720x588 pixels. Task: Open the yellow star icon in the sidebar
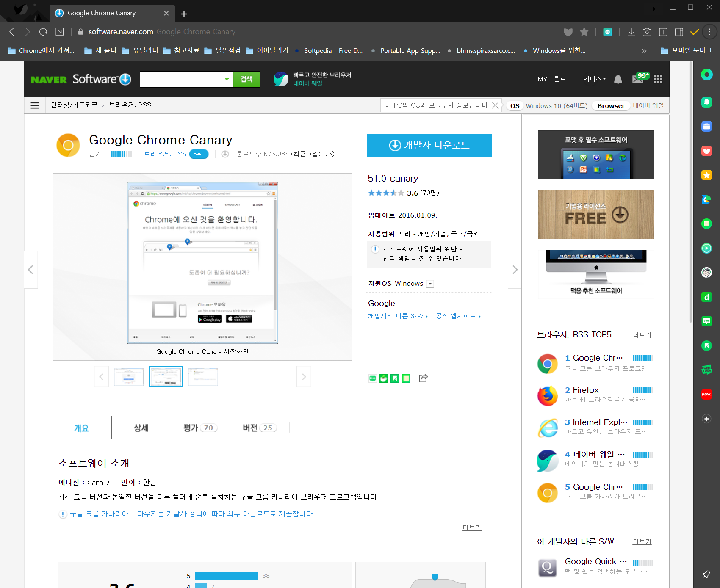pos(706,175)
